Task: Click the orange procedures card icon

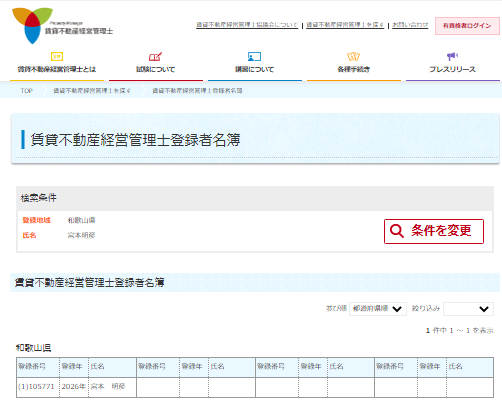Action: (x=353, y=56)
